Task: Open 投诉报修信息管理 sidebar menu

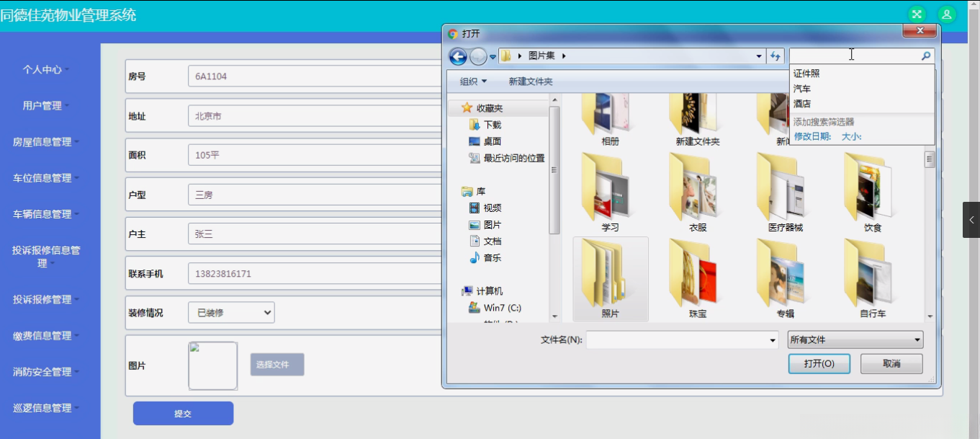Action: (x=46, y=257)
